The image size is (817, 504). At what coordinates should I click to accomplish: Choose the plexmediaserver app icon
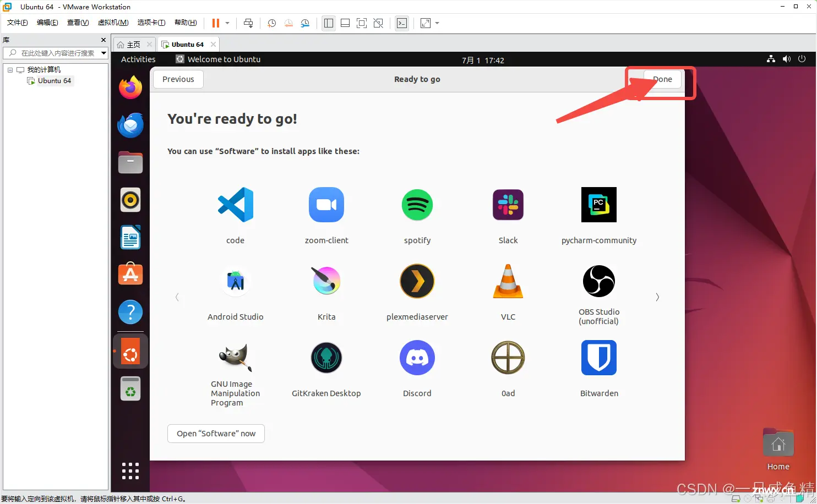pyautogui.click(x=417, y=281)
